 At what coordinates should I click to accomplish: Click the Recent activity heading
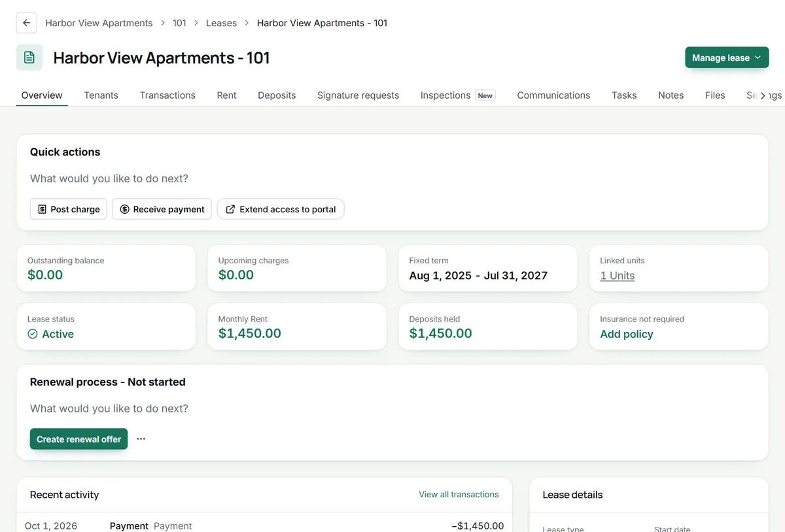pyautogui.click(x=64, y=495)
